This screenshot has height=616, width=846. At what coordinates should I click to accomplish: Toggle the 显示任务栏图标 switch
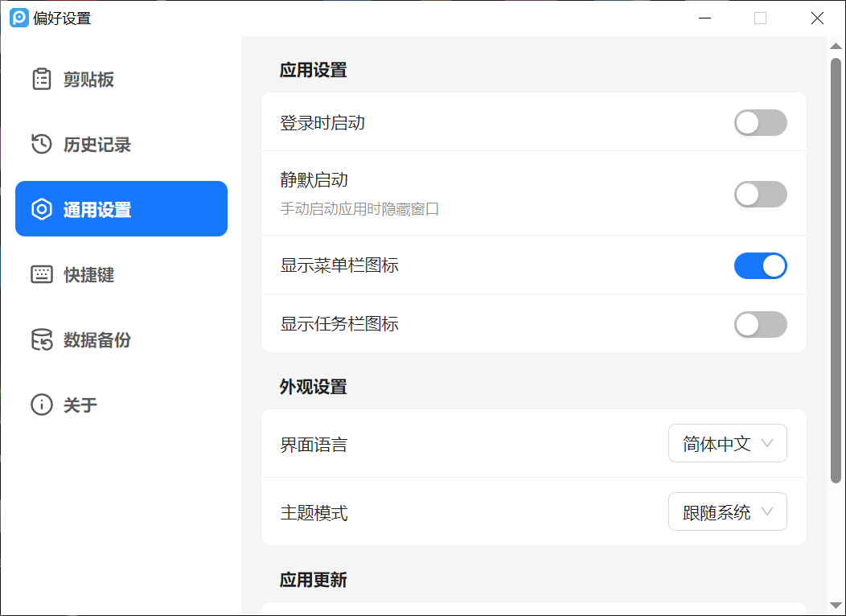pyautogui.click(x=760, y=325)
